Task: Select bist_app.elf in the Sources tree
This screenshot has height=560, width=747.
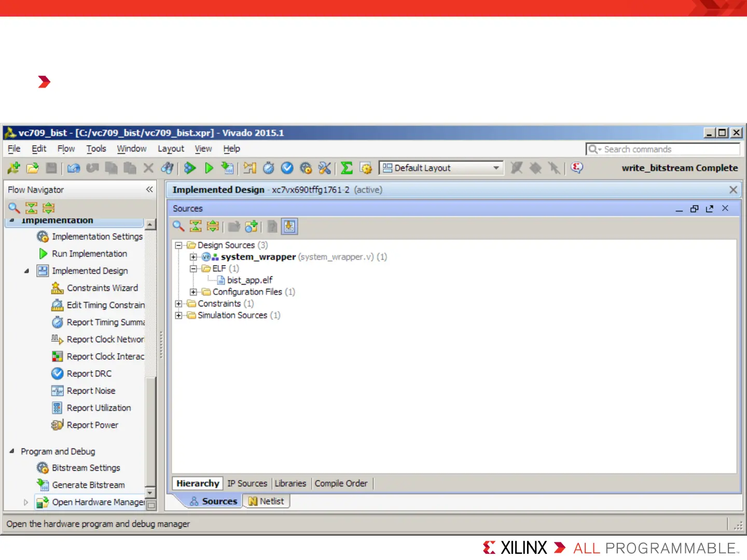Action: 250,280
